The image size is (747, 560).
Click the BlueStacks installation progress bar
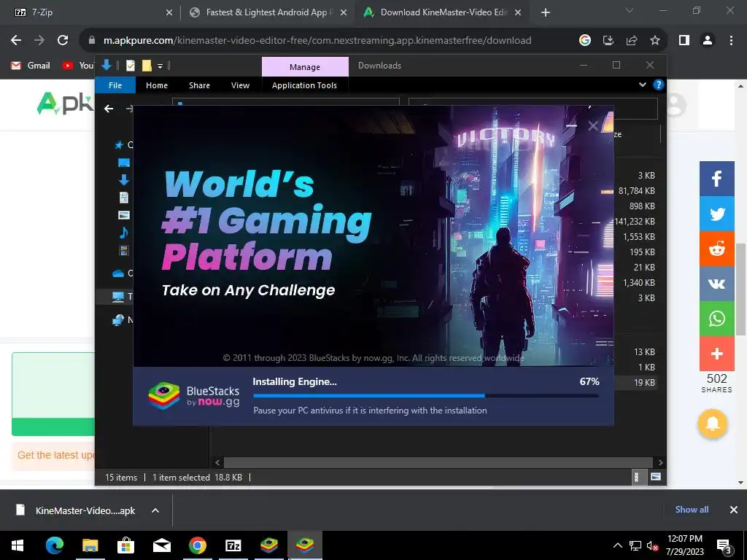426,396
